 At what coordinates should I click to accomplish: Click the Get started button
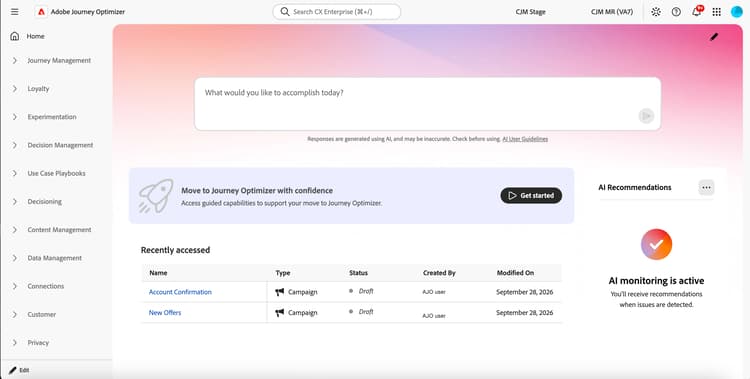(531, 196)
